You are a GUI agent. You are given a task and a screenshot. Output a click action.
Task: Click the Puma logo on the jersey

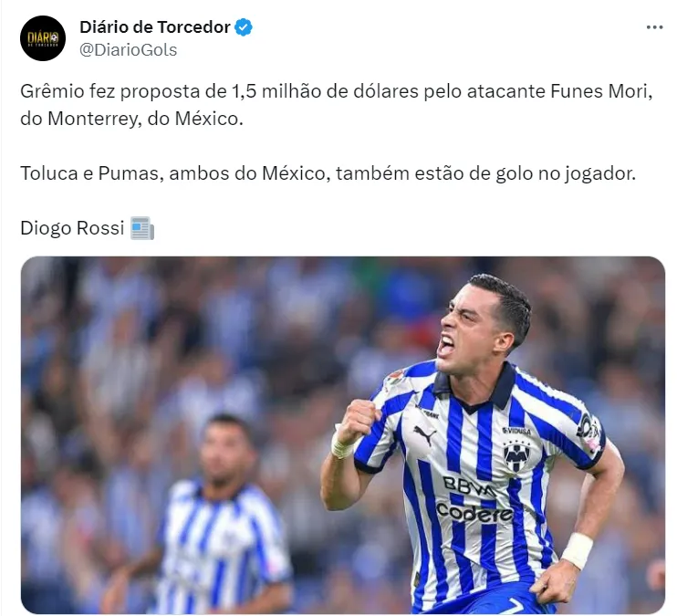pyautogui.click(x=425, y=435)
